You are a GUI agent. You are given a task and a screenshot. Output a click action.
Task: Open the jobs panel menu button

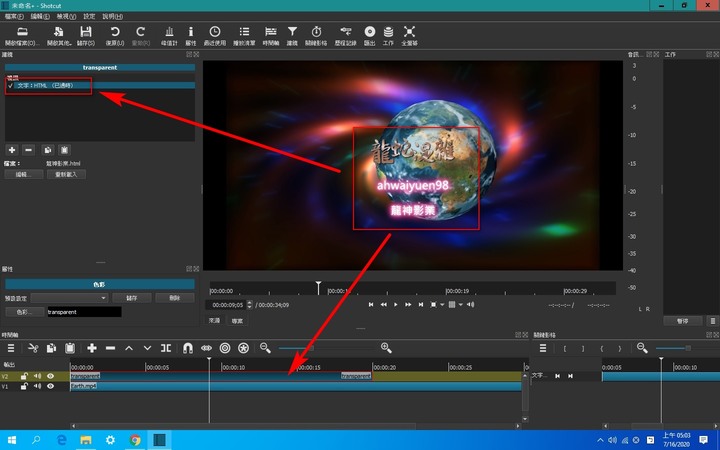coord(712,321)
